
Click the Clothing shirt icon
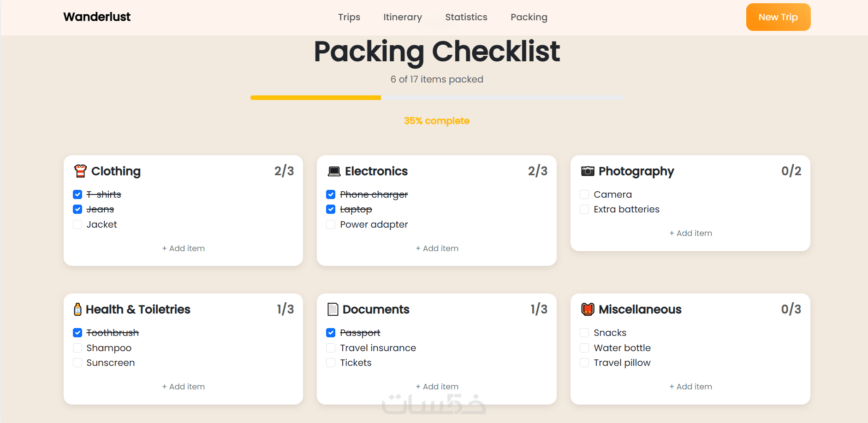(x=80, y=171)
